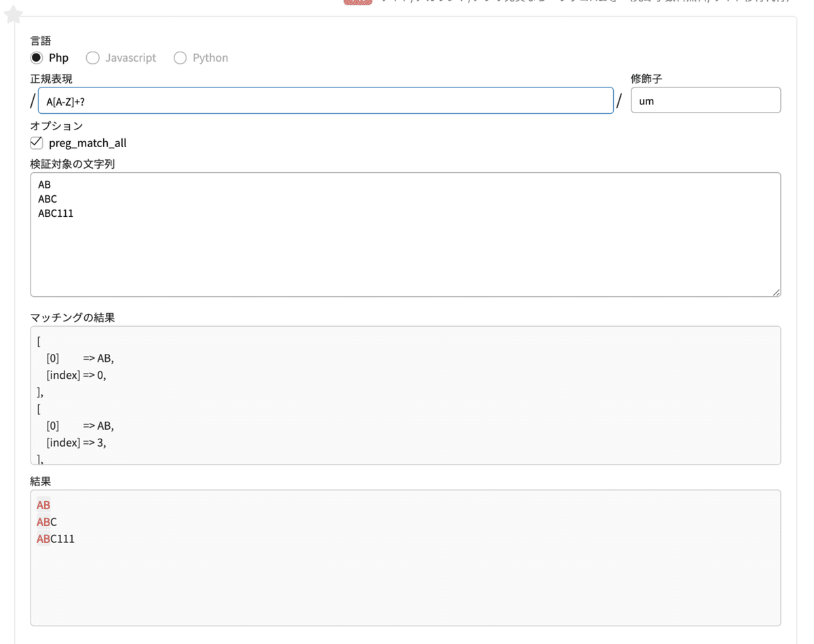Click the star icon at top left
The width and height of the screenshot is (814, 644).
pos(14,14)
